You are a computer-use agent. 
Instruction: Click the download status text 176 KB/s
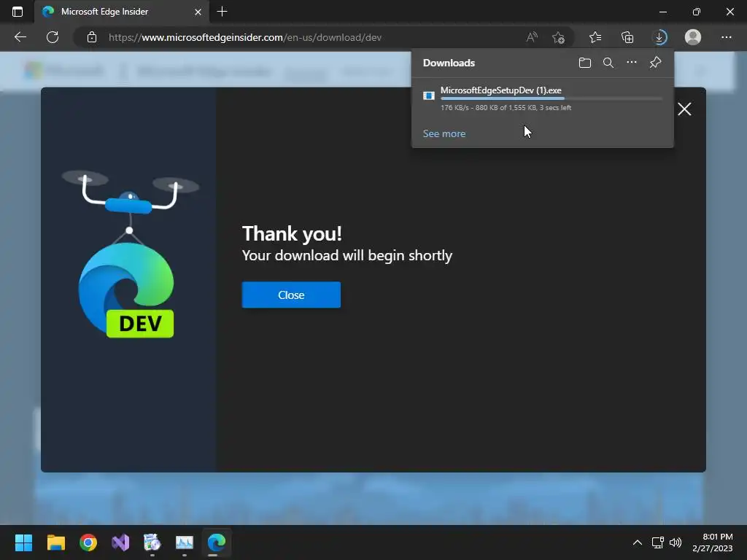click(x=506, y=108)
